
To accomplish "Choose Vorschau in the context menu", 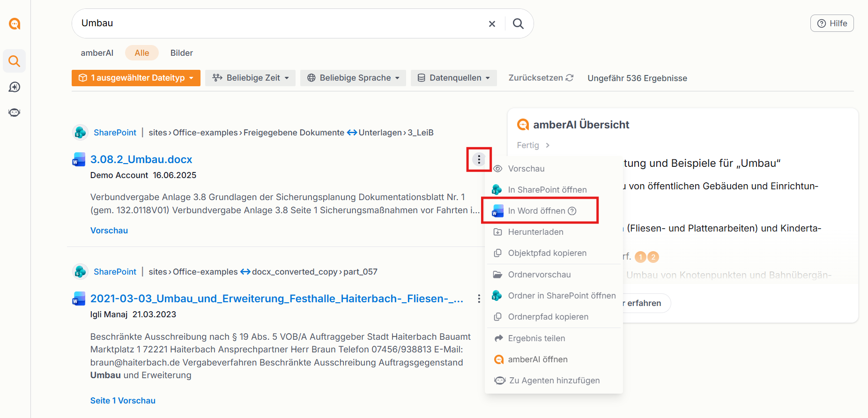I will coord(554,169).
